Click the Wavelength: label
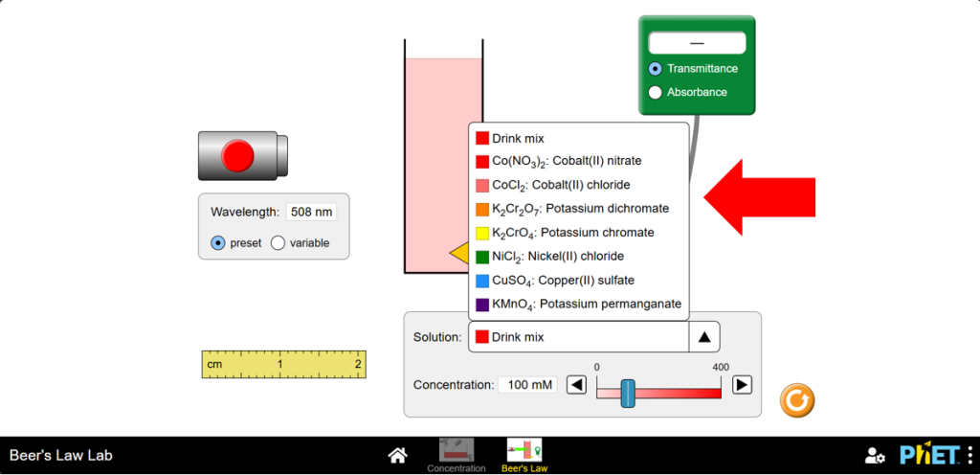980x475 pixels. coord(245,212)
